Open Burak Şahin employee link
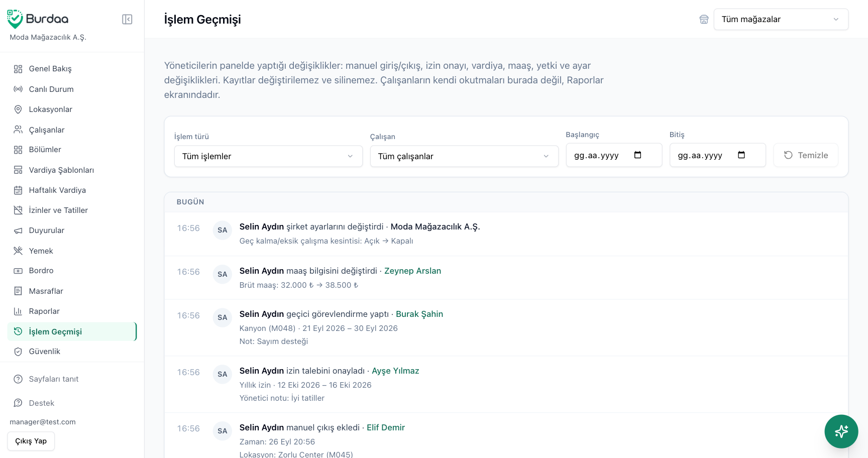This screenshot has height=458, width=868. click(x=419, y=314)
